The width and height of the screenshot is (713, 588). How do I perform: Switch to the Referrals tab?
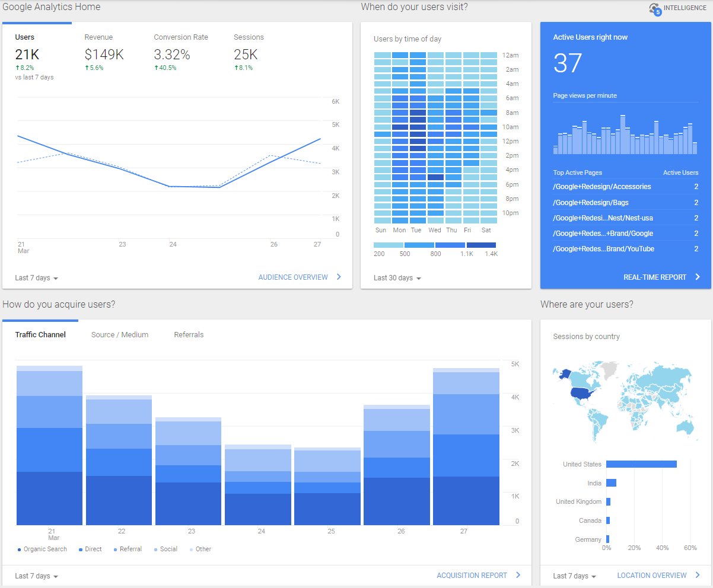pyautogui.click(x=189, y=335)
